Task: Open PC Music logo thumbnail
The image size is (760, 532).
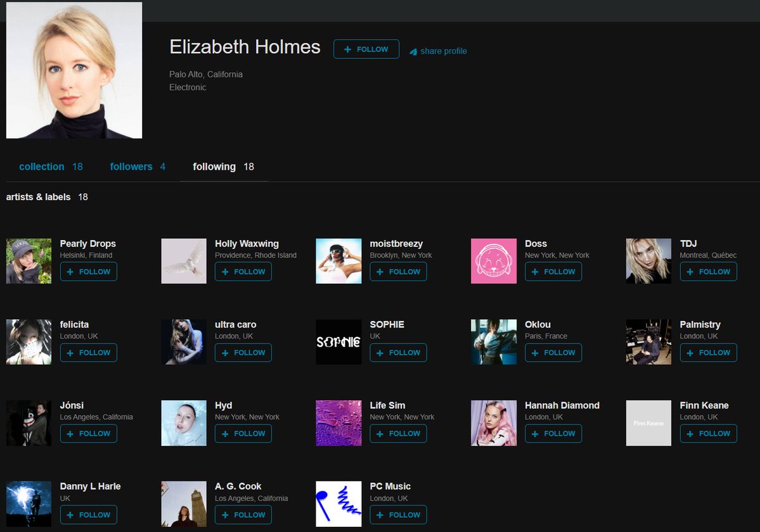Action: tap(339, 504)
